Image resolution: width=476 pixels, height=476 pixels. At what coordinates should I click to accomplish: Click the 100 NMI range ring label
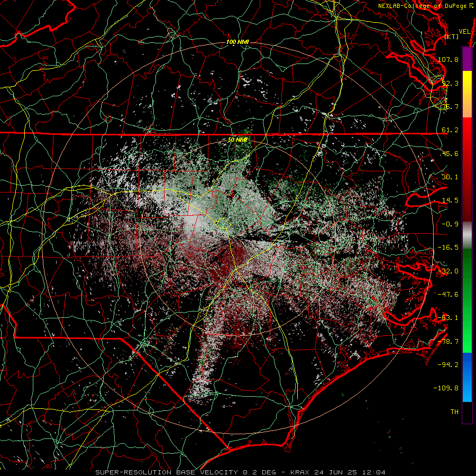pyautogui.click(x=237, y=42)
